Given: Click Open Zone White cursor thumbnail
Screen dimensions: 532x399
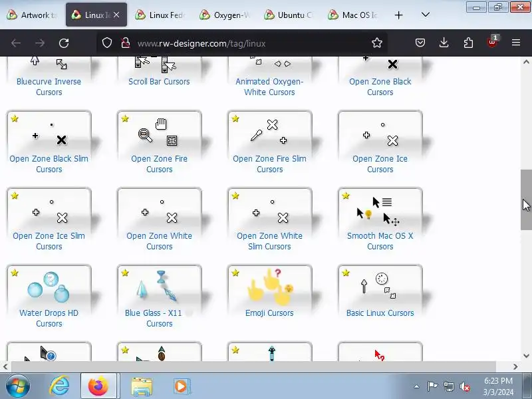Looking at the screenshot, I should (x=159, y=209).
